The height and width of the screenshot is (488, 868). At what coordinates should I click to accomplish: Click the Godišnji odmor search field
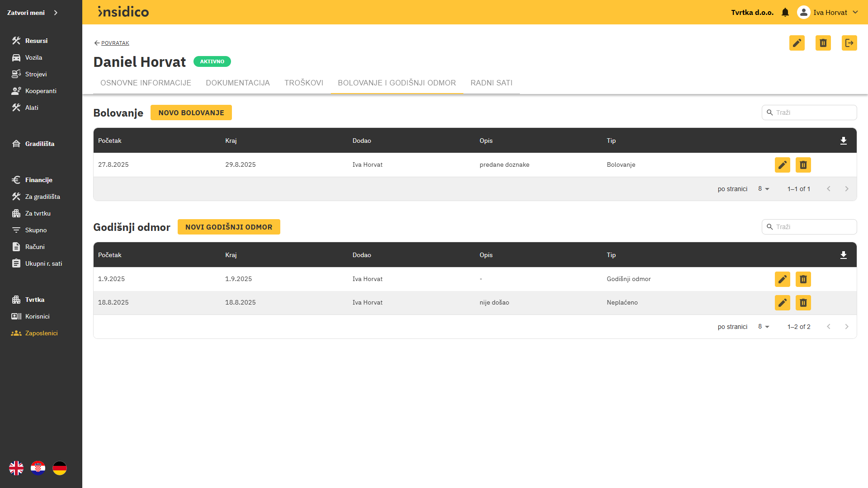coord(814,227)
